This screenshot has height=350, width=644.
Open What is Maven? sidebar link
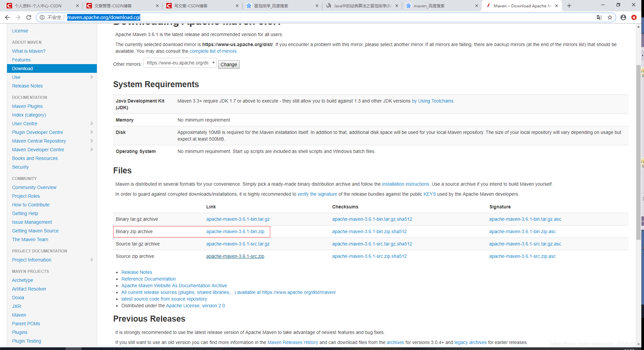pos(29,51)
